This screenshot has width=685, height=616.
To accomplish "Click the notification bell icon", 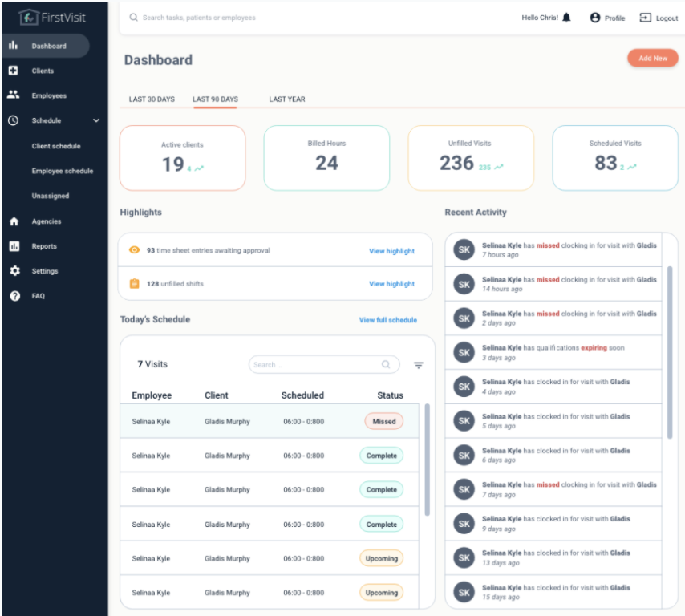I will 566,17.
